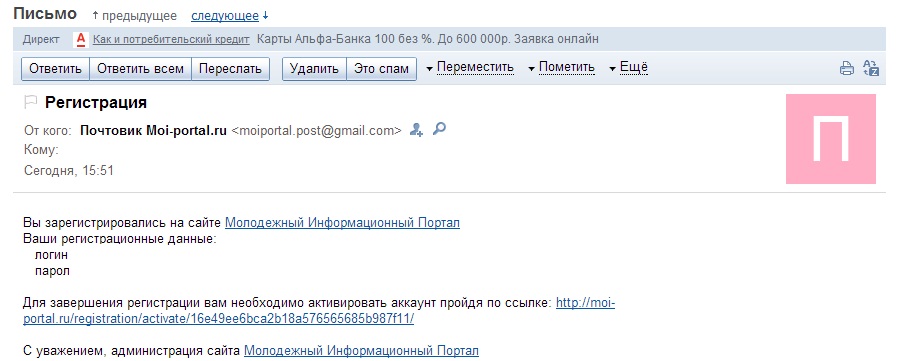The width and height of the screenshot is (915, 361).
Task: Click the Ответить button
Action: point(55,69)
